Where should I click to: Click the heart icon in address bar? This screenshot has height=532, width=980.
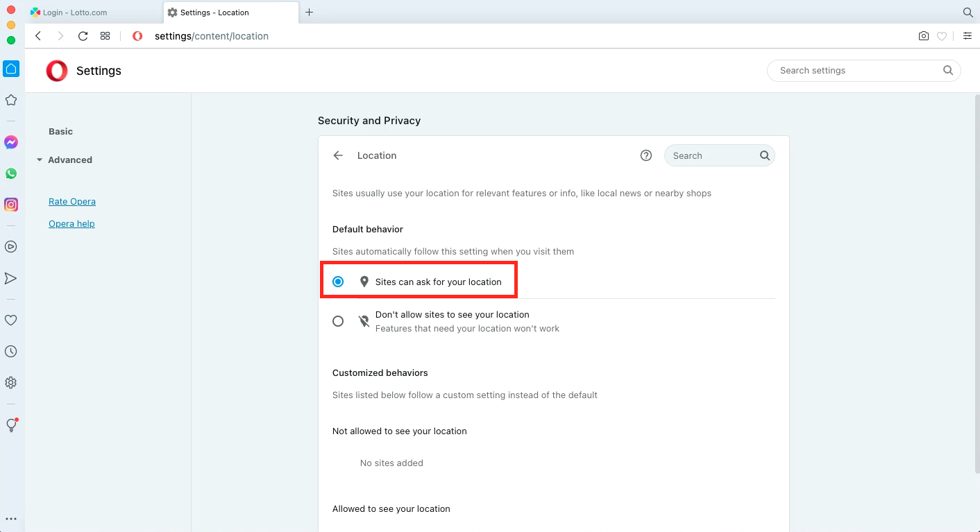[942, 36]
